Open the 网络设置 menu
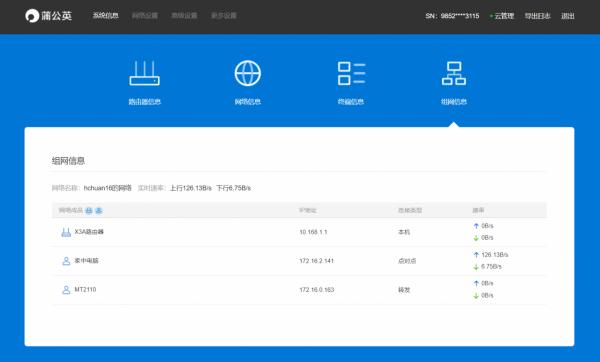 click(145, 16)
